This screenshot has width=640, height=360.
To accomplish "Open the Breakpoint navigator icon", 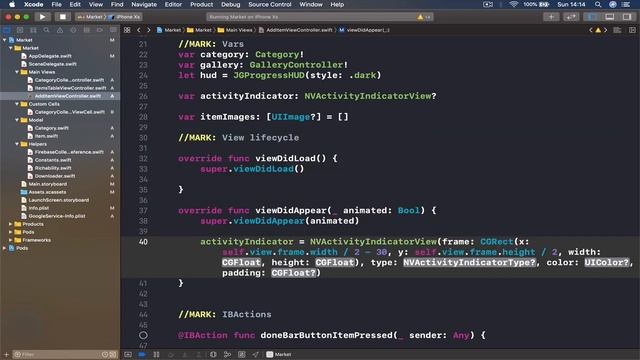I will click(x=100, y=30).
